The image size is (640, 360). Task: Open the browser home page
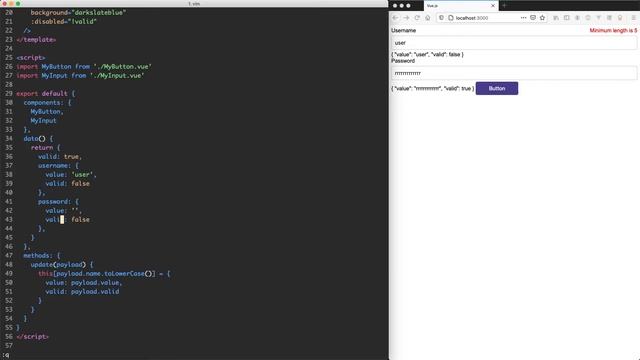(427, 18)
